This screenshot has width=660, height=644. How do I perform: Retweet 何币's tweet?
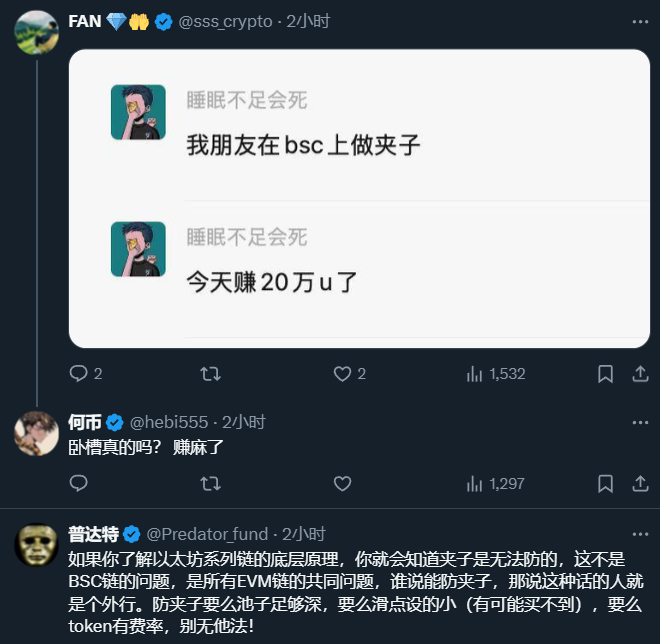[211, 484]
